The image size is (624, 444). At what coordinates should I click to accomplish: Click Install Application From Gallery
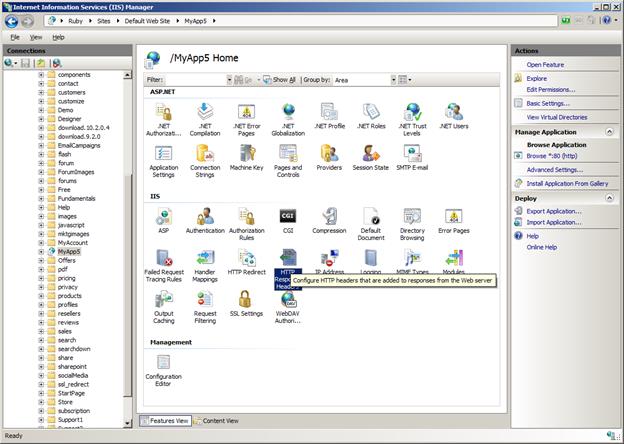click(x=567, y=183)
